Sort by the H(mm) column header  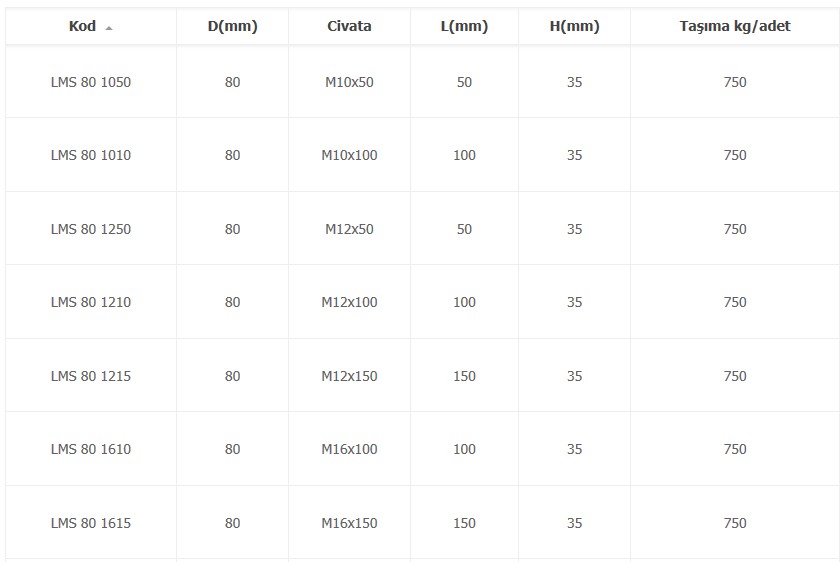point(574,26)
